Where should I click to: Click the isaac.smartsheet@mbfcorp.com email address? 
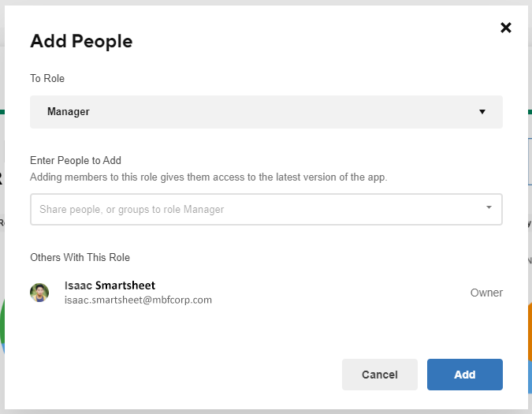pos(138,300)
